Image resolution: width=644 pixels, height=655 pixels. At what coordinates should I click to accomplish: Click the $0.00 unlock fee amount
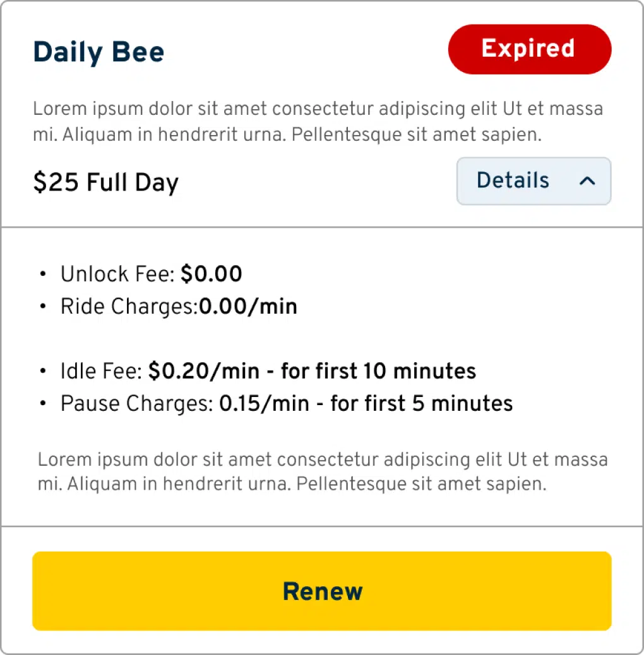tap(212, 274)
